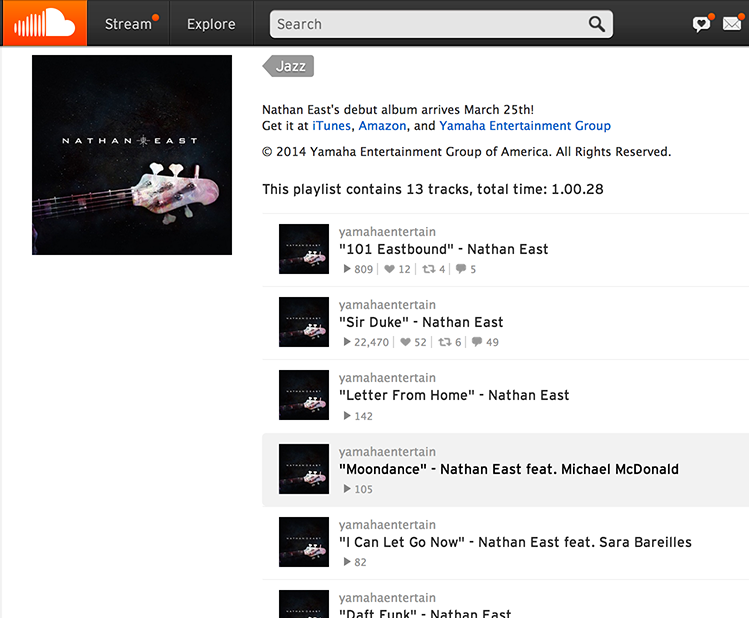Click the "Moondance" track thumbnail
The width and height of the screenshot is (749, 618).
(x=304, y=469)
